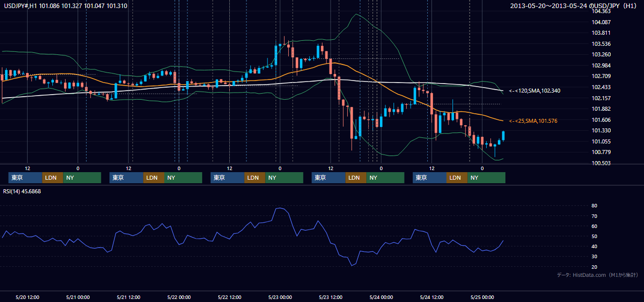Image resolution: width=644 pixels, height=302 pixels.
Task: Click the 101.055 price axis label
Action: (x=601, y=141)
